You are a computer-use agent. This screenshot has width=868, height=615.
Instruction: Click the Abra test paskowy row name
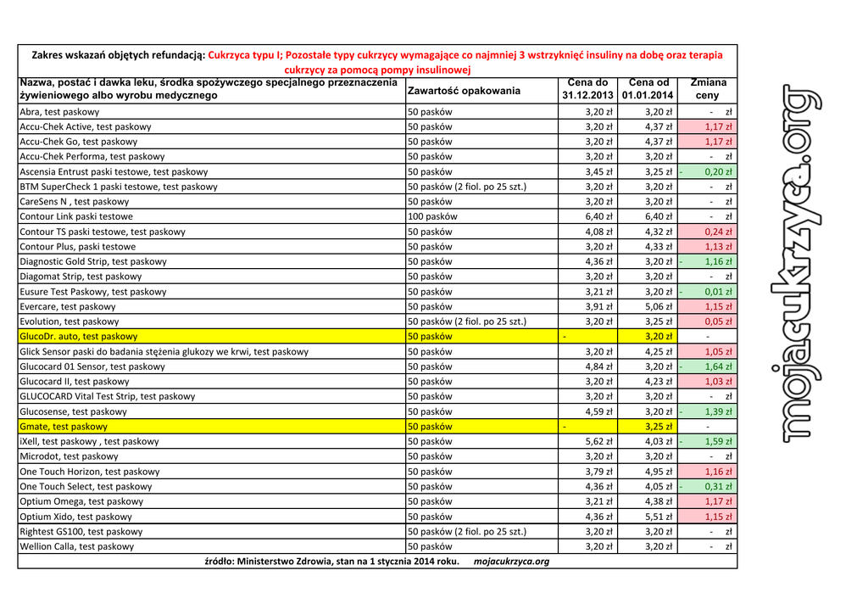59,112
